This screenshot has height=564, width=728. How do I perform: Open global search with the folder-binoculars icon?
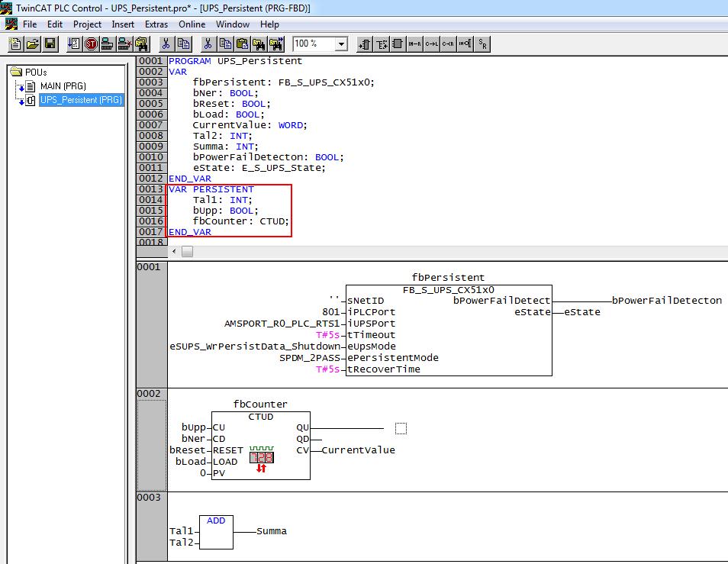(141, 44)
